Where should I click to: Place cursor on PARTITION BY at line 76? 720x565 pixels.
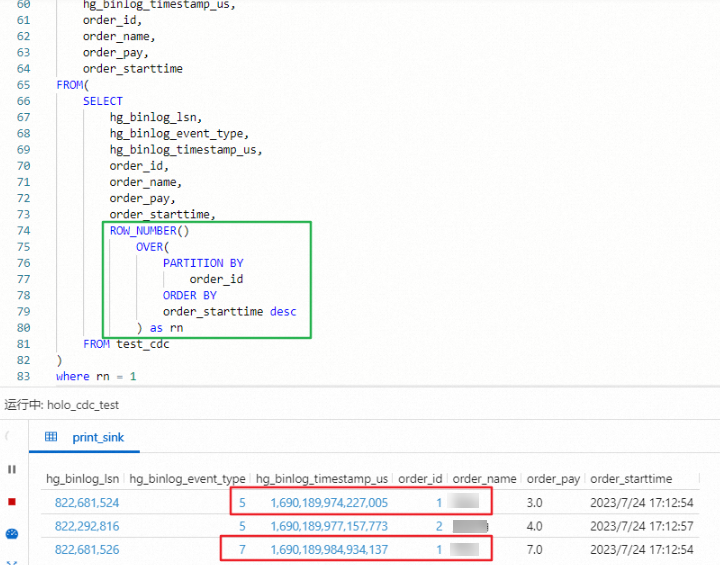tap(203, 263)
